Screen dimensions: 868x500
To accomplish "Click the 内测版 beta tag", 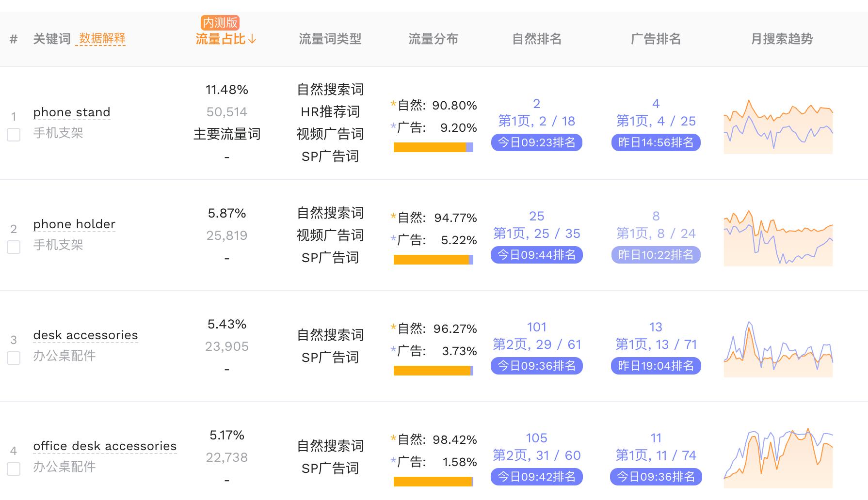I will tap(220, 23).
